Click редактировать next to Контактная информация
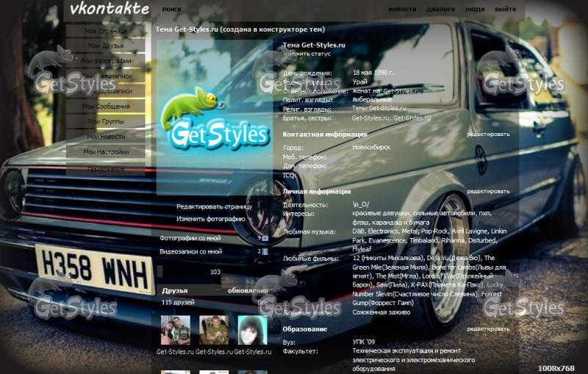This screenshot has height=374, width=588. pos(488,134)
